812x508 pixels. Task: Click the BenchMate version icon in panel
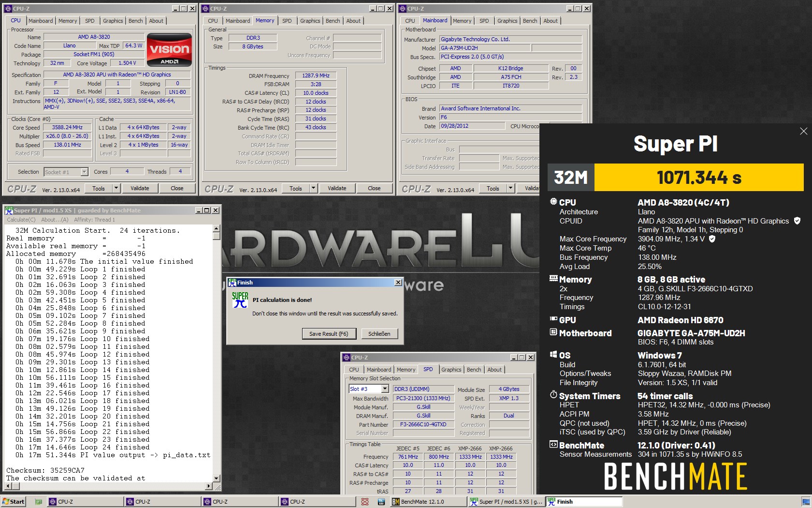(553, 445)
